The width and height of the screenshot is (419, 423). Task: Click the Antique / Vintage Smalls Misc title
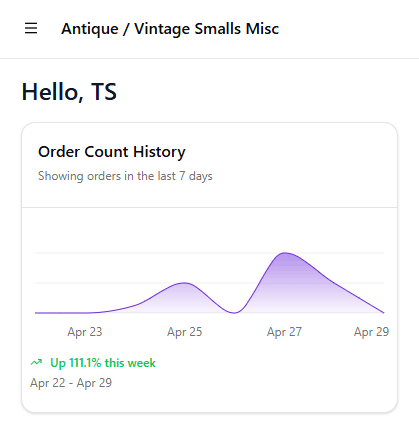pyautogui.click(x=170, y=29)
